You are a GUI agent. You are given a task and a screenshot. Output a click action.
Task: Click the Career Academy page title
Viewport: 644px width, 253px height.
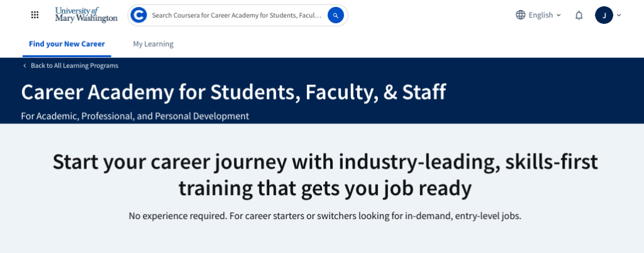tap(233, 92)
